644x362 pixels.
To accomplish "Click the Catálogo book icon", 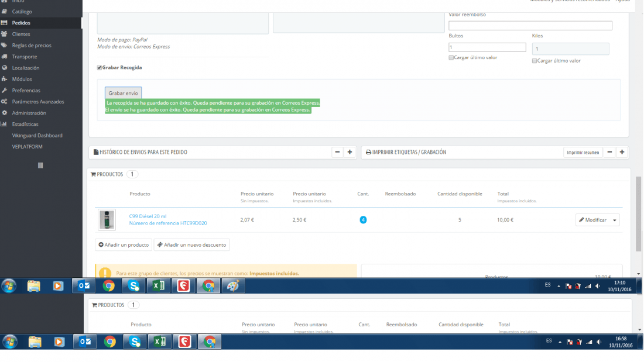I will (x=4, y=12).
